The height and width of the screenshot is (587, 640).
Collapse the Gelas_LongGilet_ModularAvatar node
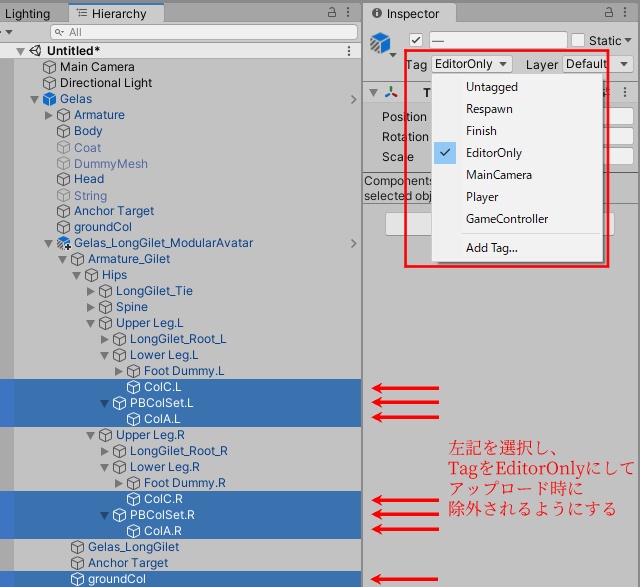pyautogui.click(x=48, y=244)
